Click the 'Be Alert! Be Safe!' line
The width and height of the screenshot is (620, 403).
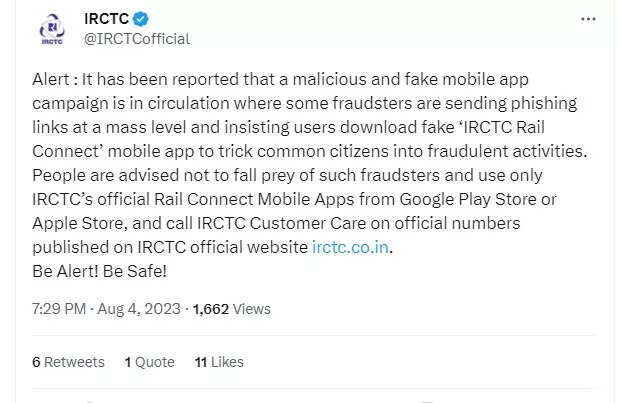[99, 271]
